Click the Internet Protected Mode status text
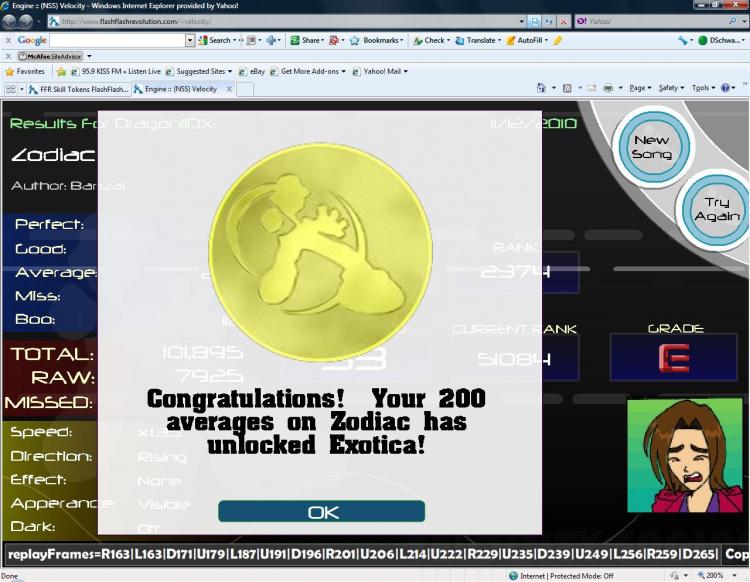 point(566,576)
